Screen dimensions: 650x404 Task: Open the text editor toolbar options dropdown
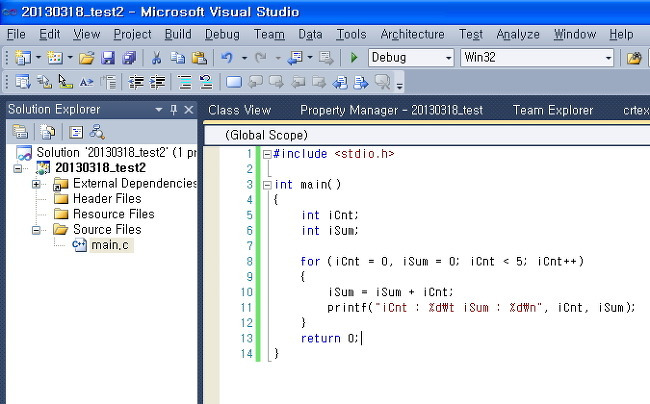[399, 87]
